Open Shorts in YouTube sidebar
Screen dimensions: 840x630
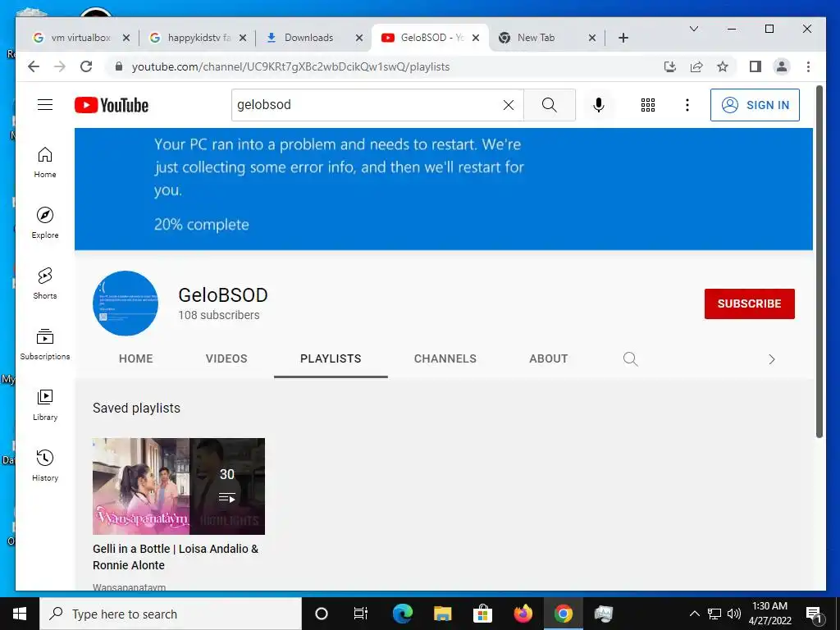(x=45, y=284)
